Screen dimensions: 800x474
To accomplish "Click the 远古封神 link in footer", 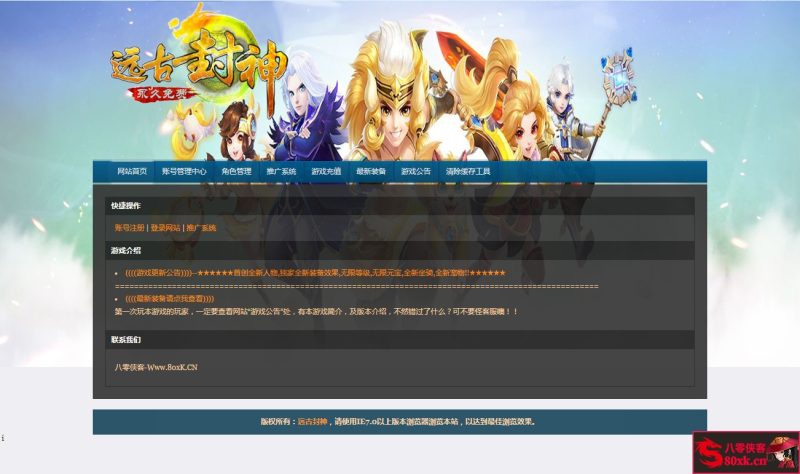I will 313,422.
